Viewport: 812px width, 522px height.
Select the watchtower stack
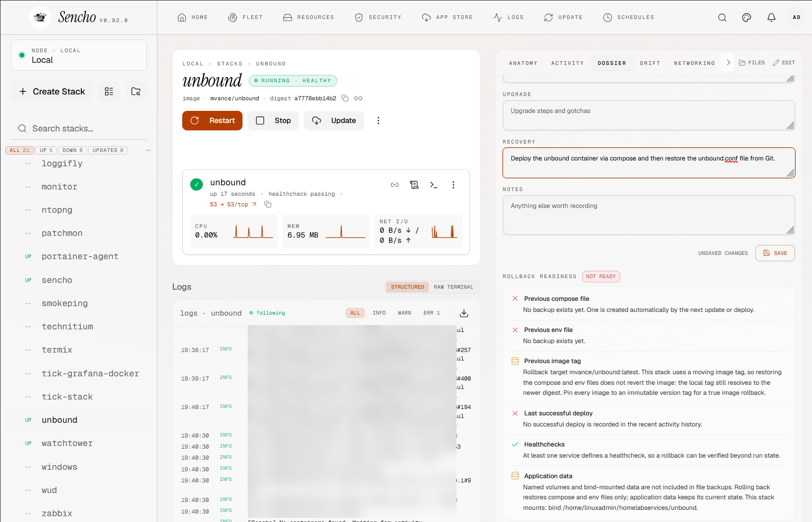(x=67, y=443)
